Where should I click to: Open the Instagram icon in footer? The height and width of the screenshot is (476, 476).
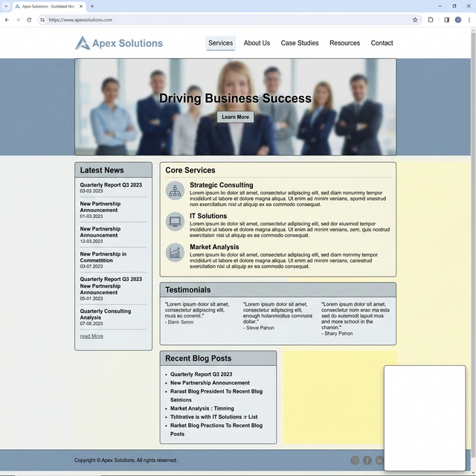pyautogui.click(x=355, y=460)
